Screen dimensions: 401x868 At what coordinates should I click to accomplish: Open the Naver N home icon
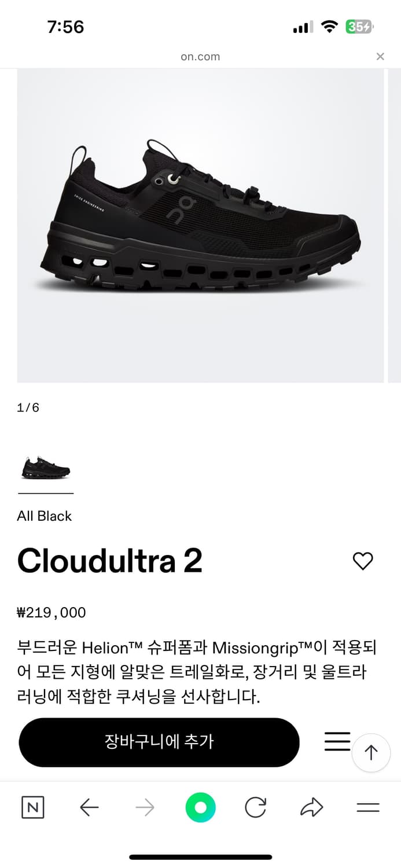33,807
